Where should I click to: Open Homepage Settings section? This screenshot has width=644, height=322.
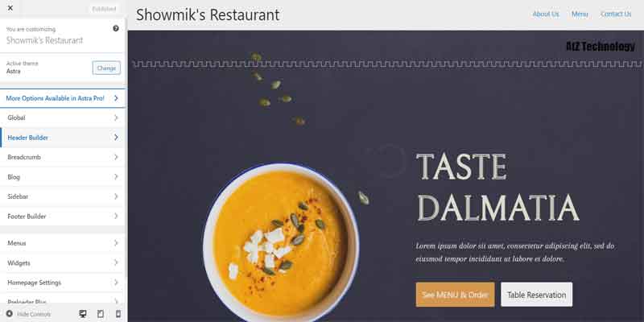click(x=63, y=283)
